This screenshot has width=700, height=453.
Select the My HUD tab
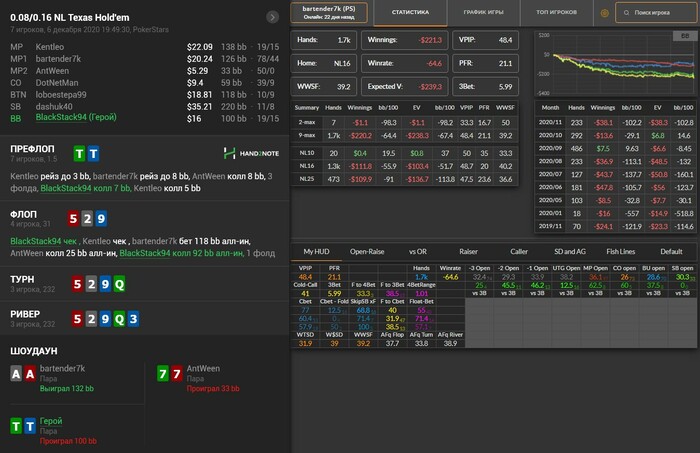[317, 252]
